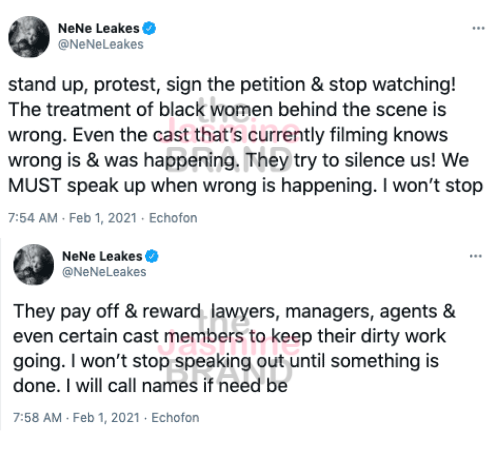Open the @NeNeLeakes handle on first tweet

(101, 44)
